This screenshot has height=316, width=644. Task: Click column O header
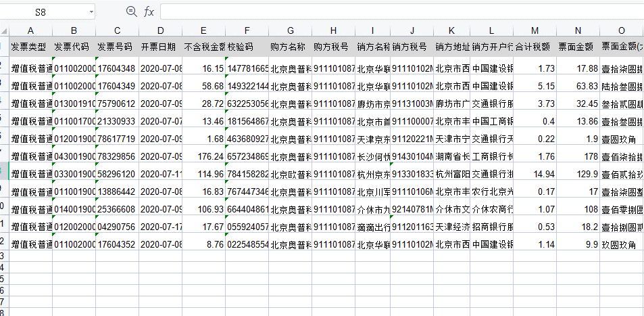pyautogui.click(x=621, y=30)
